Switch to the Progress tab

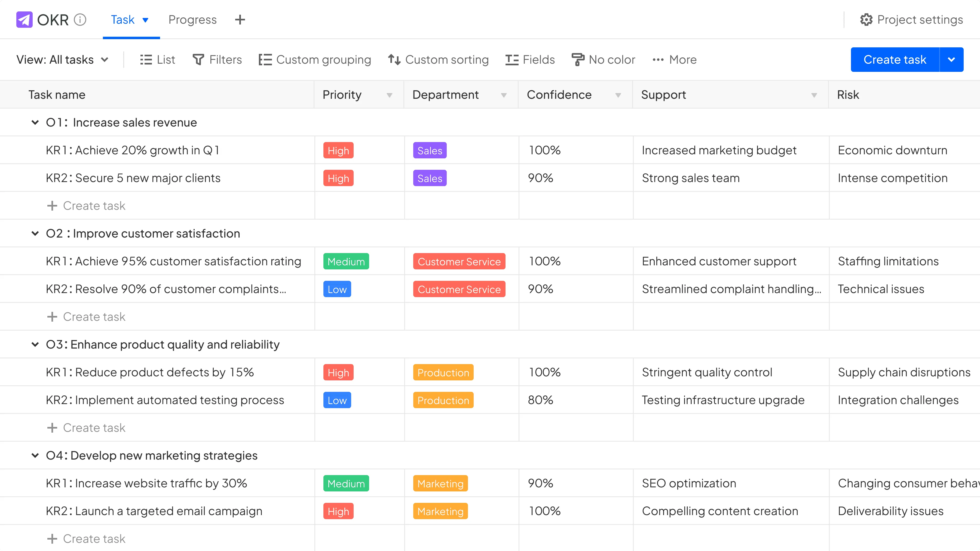click(x=192, y=20)
